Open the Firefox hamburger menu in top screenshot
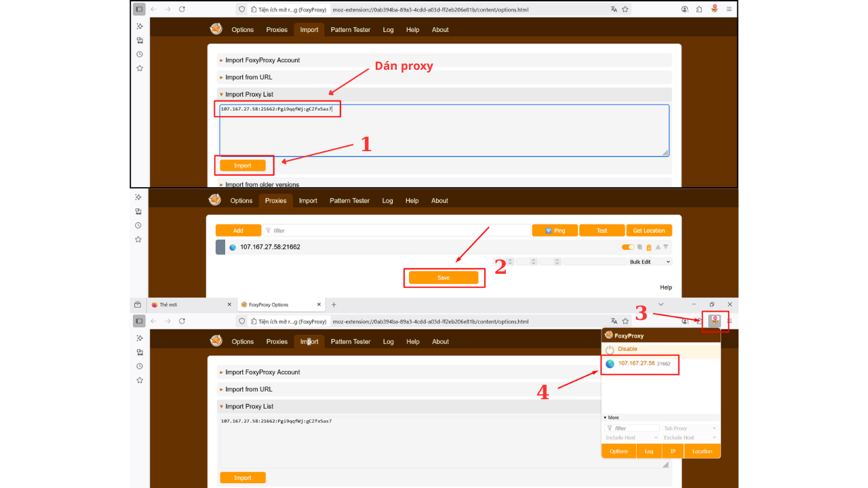868x488 pixels. 730,9
